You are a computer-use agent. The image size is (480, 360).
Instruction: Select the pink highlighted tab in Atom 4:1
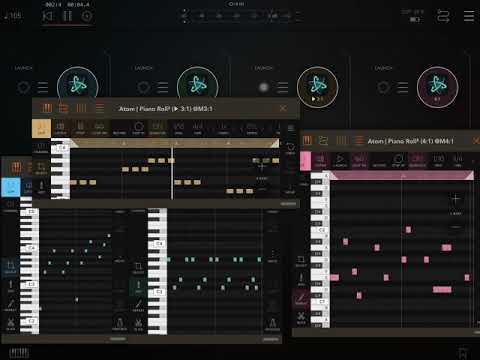click(305, 161)
